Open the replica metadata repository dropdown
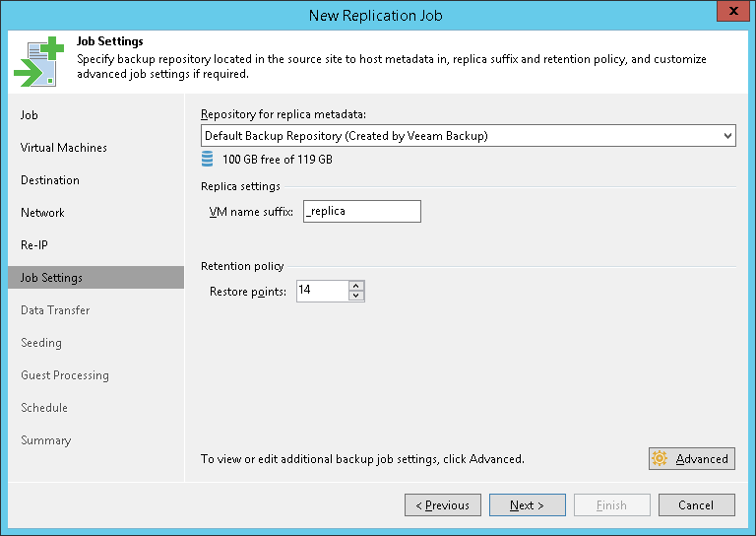 click(x=727, y=135)
